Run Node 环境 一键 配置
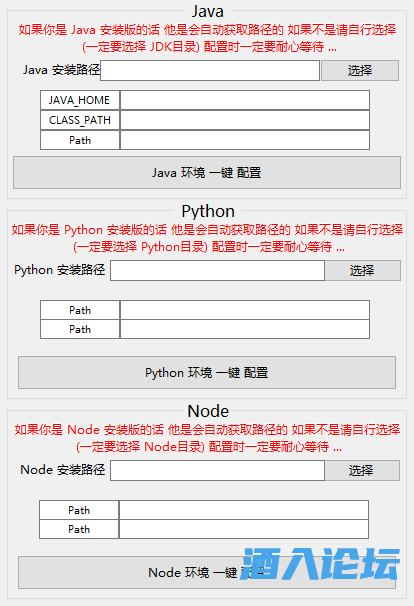The image size is (414, 606). tap(207, 572)
